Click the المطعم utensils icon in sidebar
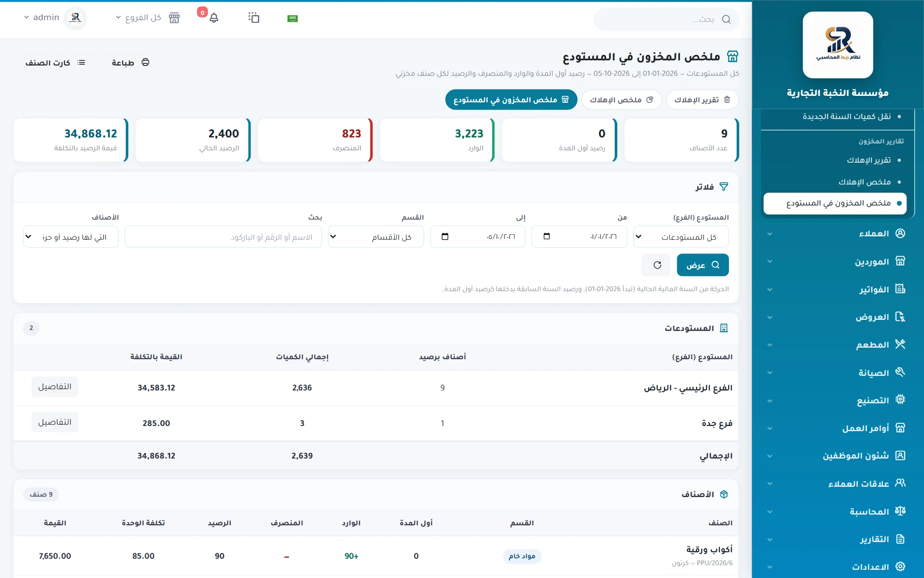Viewport: 924px width, 578px height. click(900, 344)
